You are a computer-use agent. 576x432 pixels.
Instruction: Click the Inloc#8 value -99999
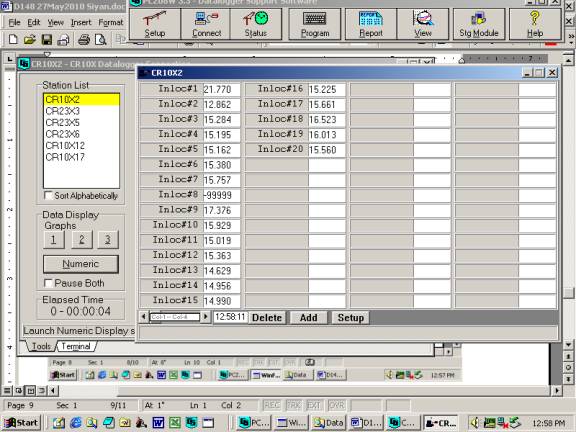click(222, 195)
